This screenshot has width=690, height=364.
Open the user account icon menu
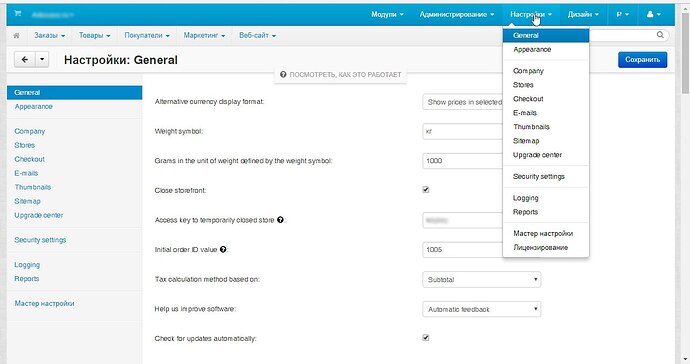coord(653,14)
